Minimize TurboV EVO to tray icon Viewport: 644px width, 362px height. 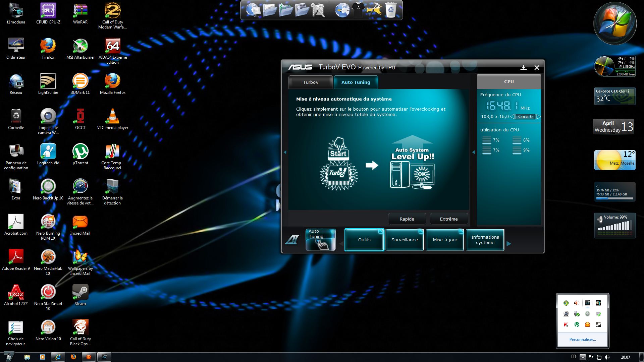[x=523, y=68]
